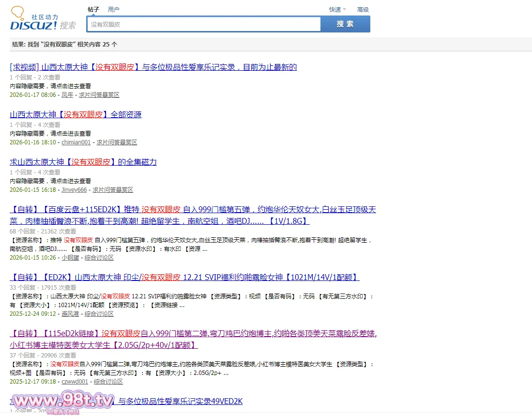Switch to the 帖子 search tab
Image resolution: width=532 pixels, height=419 pixels.
(x=93, y=9)
